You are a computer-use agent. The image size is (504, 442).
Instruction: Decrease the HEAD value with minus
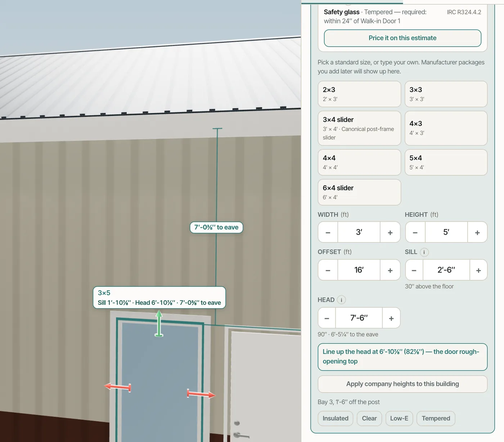327,318
